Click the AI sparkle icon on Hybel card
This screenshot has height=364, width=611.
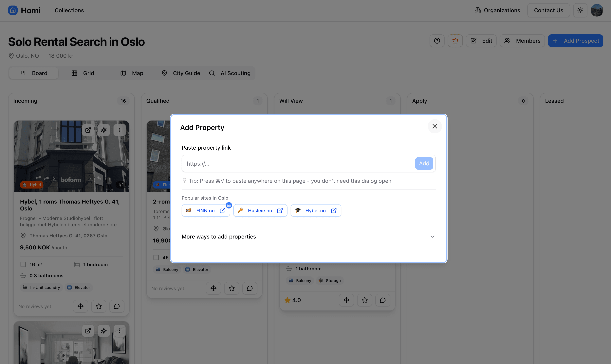click(104, 130)
